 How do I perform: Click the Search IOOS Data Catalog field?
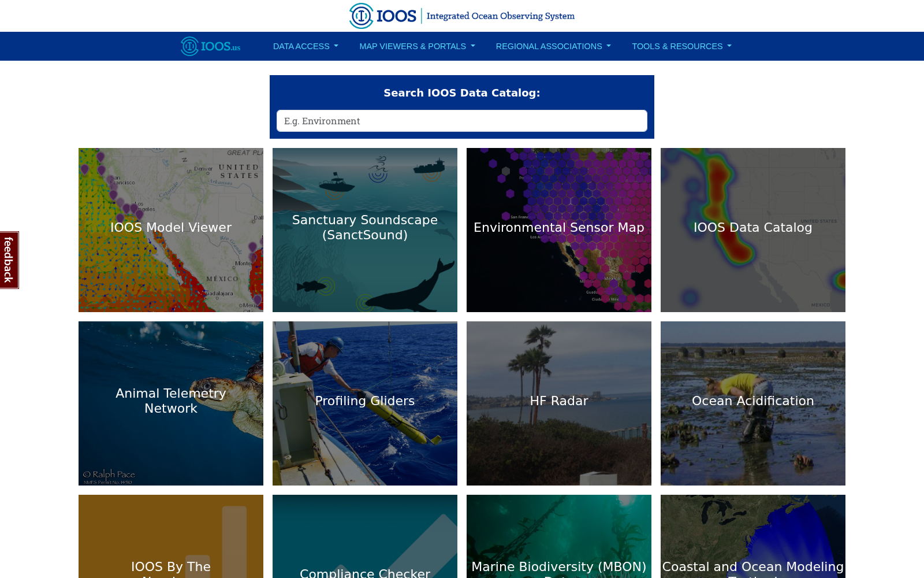click(x=462, y=121)
